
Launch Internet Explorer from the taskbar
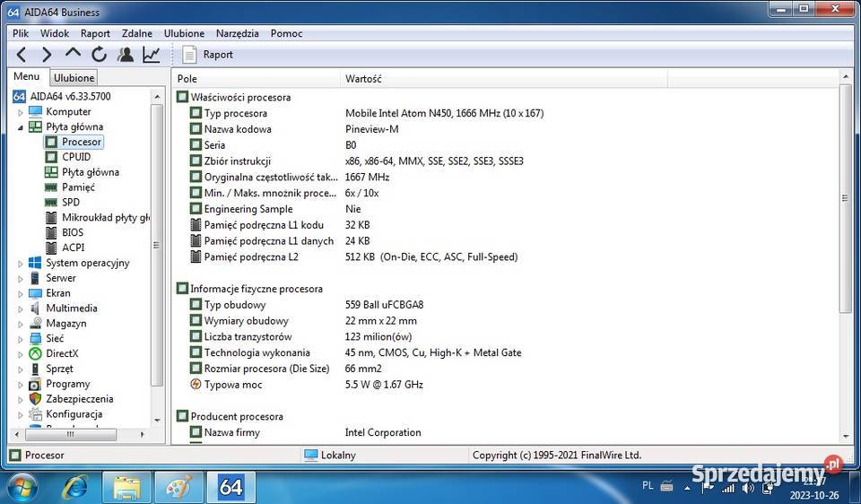[x=74, y=488]
